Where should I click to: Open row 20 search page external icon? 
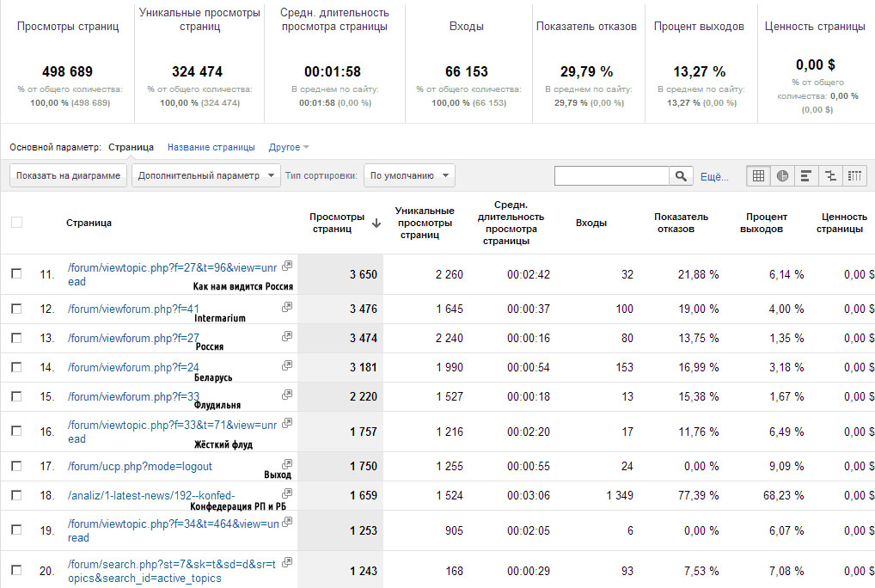pyautogui.click(x=287, y=561)
